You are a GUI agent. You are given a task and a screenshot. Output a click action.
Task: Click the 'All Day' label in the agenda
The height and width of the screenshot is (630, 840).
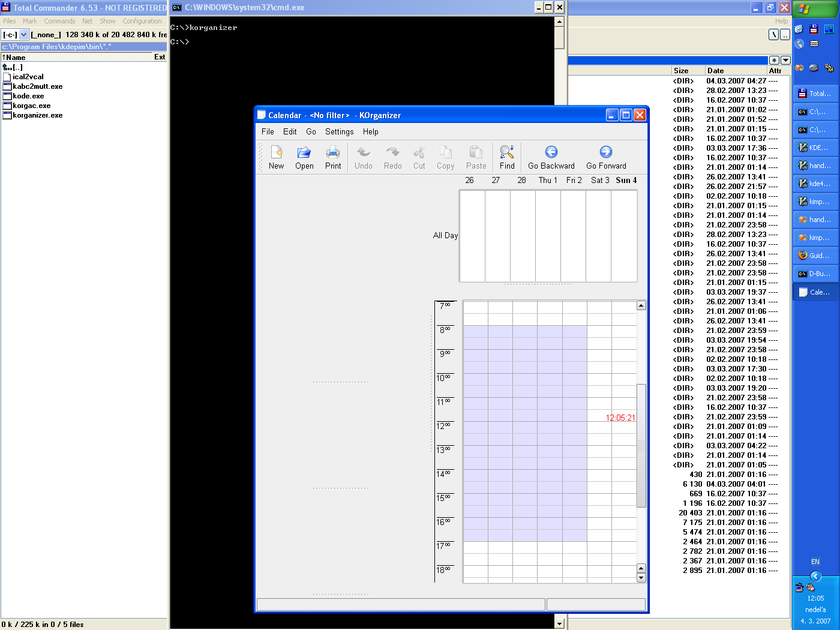click(445, 236)
